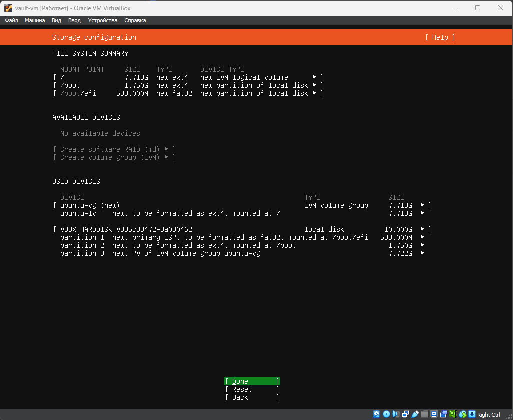Click 'LVM volume group' type text
This screenshot has width=513, height=420.
click(x=336, y=205)
